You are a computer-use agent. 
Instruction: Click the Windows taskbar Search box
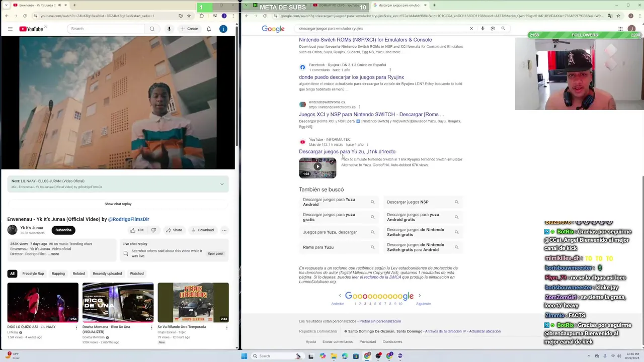tap(278, 356)
